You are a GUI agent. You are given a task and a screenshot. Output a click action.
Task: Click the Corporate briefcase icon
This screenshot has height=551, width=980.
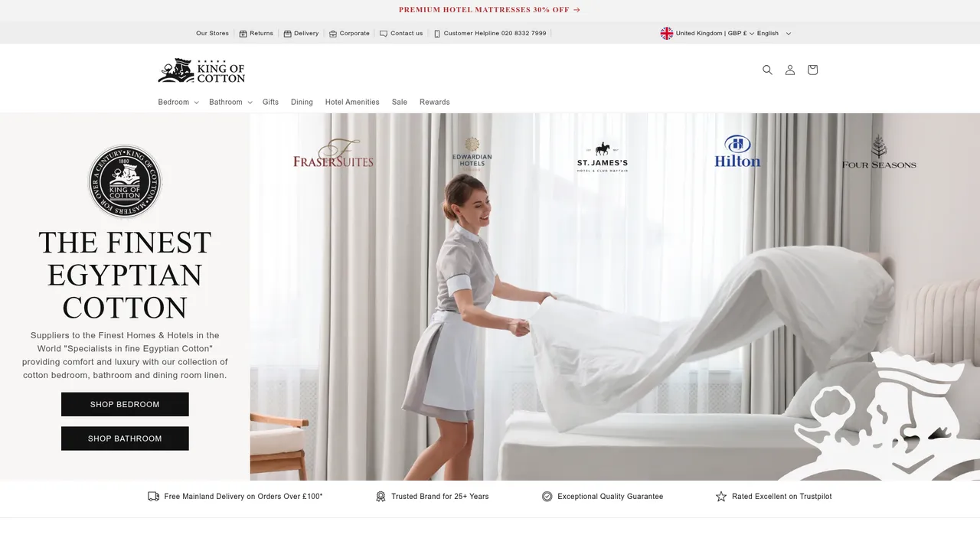point(333,34)
